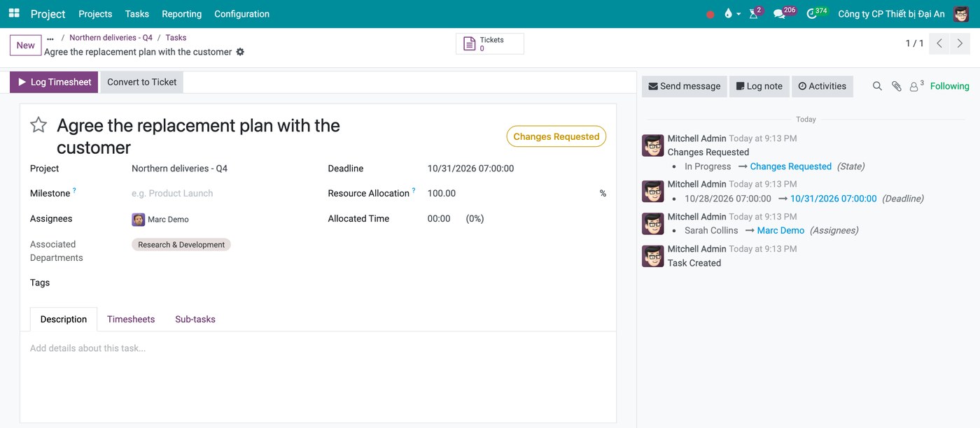980x428 pixels.
Task: Show followers list with person icon
Action: (x=916, y=86)
